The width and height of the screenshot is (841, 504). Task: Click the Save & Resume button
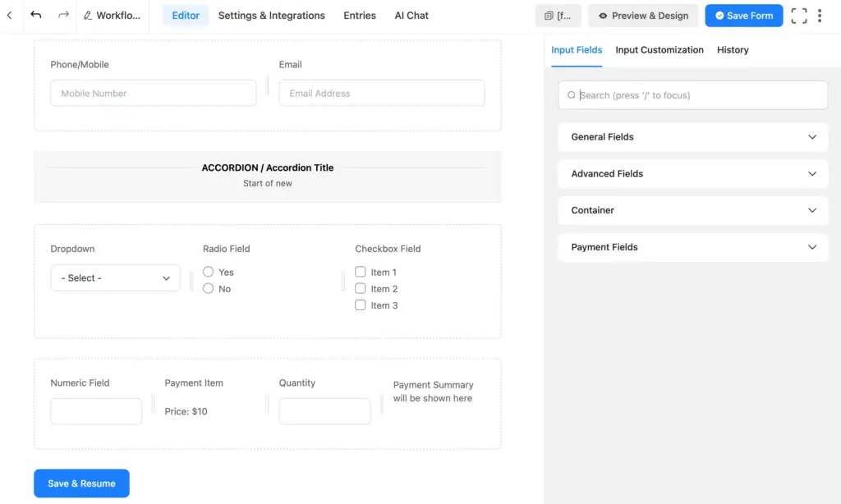point(81,483)
